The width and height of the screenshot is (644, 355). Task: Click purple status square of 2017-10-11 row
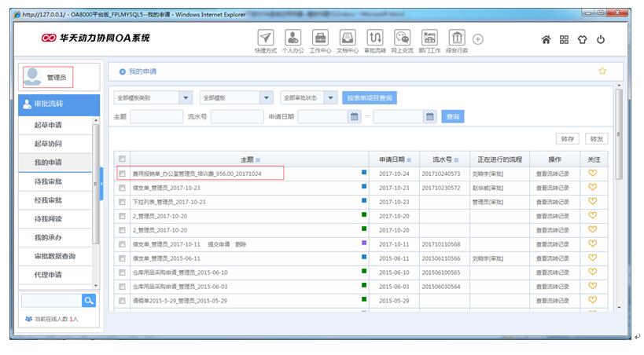(x=364, y=243)
